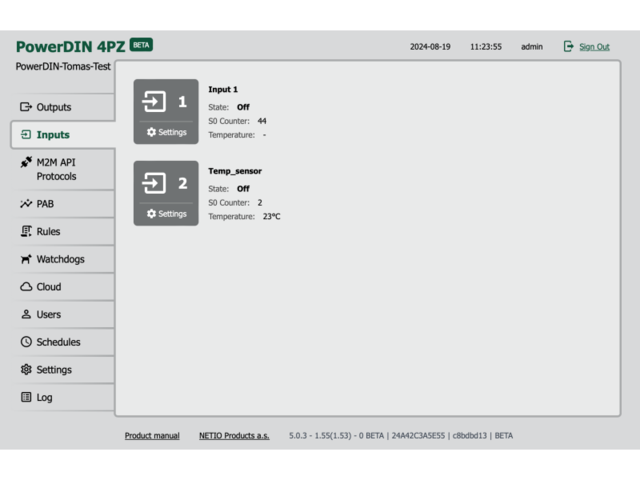Image resolution: width=640 pixels, height=480 pixels.
Task: Click the PowerDIN 4PZ logo title
Action: (70, 46)
